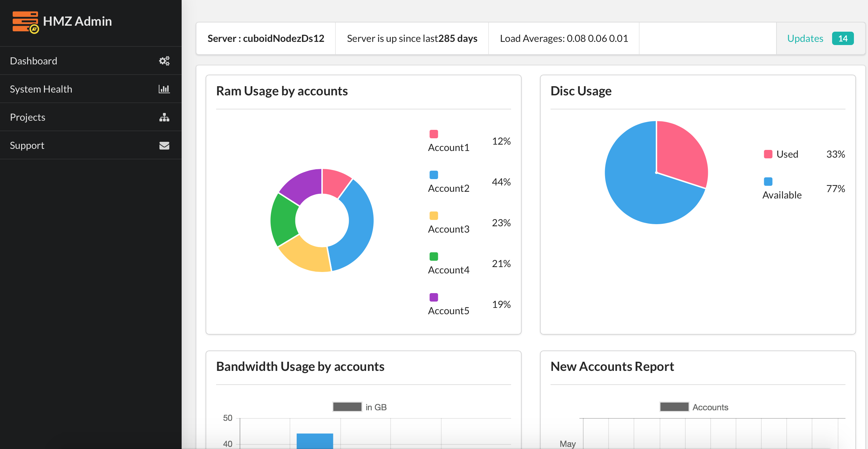This screenshot has height=449, width=868.
Task: Toggle Account3 yellow legend swatch
Action: coord(434,216)
